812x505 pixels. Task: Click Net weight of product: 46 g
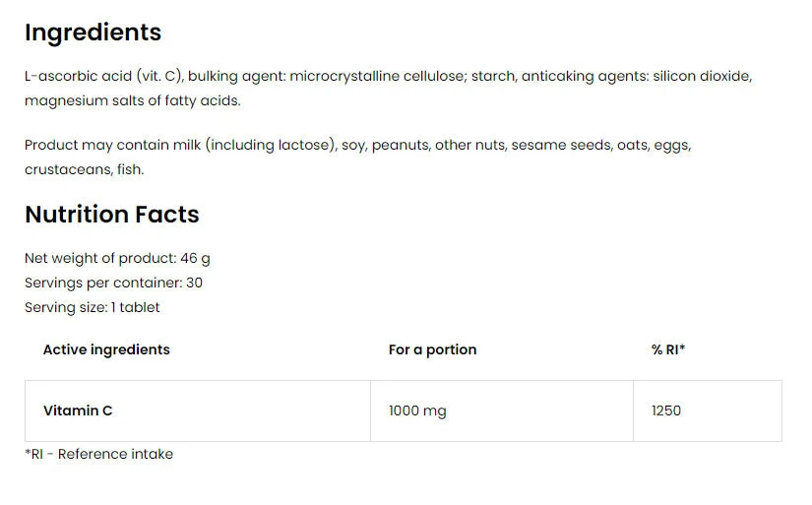pos(117,258)
